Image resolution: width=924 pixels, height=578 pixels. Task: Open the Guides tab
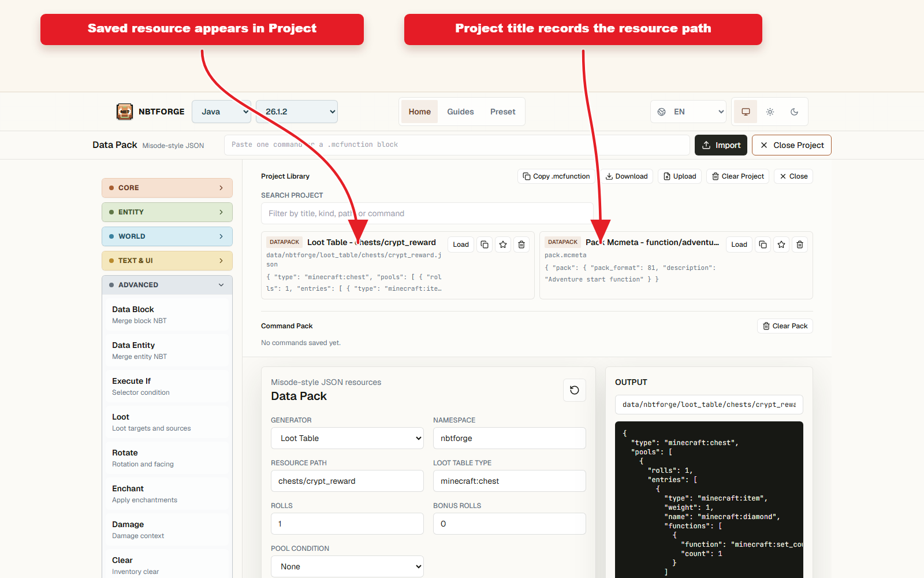point(460,112)
